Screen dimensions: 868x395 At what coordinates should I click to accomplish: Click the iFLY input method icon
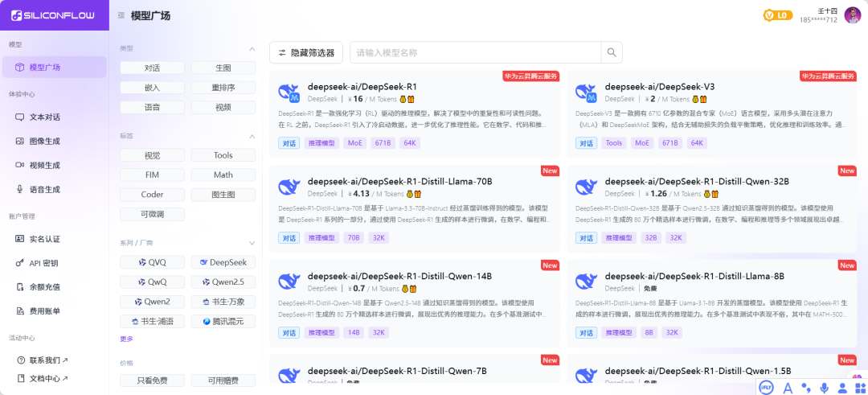[767, 387]
